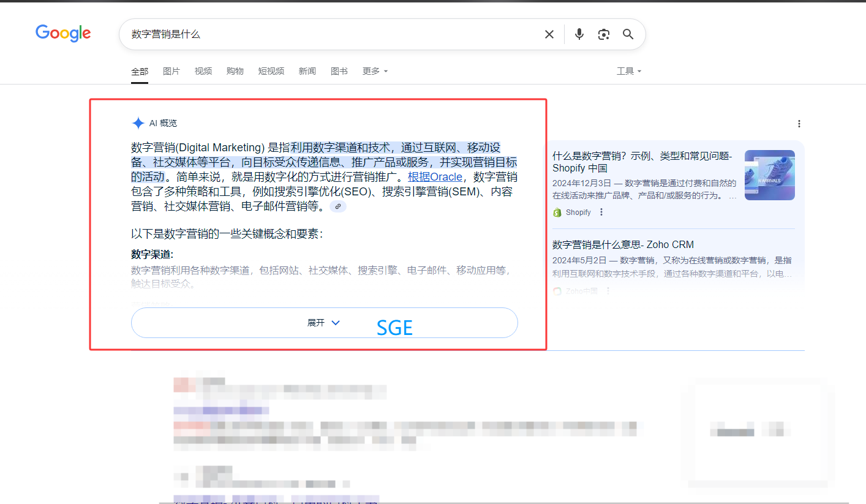Click the Google logo
The image size is (866, 504).
point(63,33)
